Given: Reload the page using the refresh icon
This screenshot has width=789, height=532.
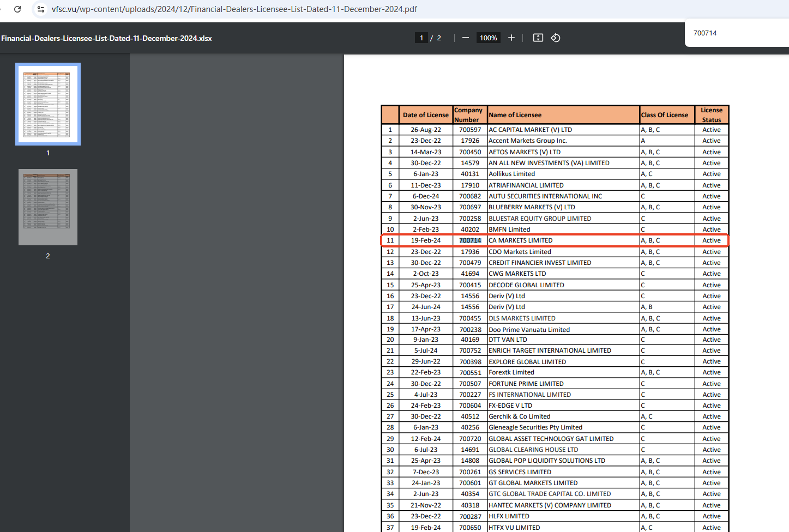Looking at the screenshot, I should 17,9.
